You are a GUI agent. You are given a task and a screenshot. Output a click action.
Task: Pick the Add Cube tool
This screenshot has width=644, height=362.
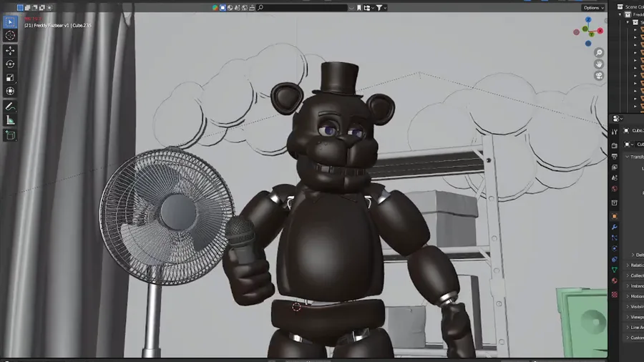pos(10,135)
